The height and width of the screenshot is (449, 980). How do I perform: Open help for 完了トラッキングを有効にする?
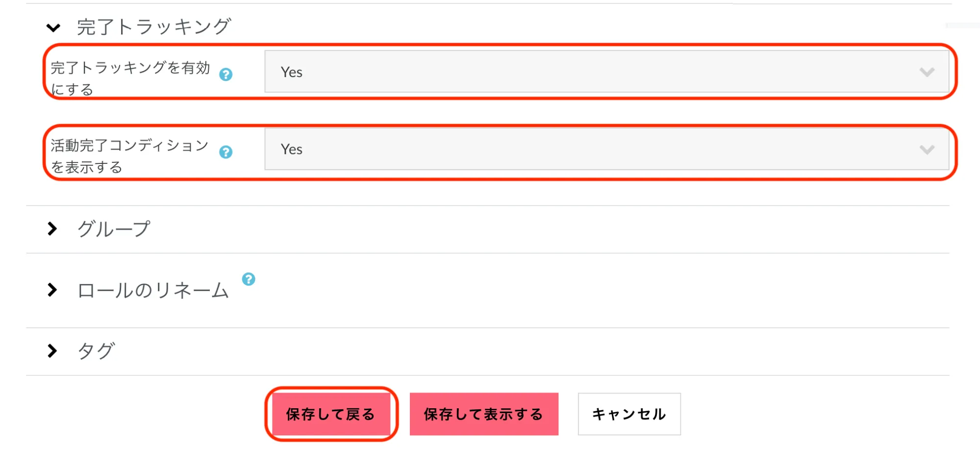(226, 75)
